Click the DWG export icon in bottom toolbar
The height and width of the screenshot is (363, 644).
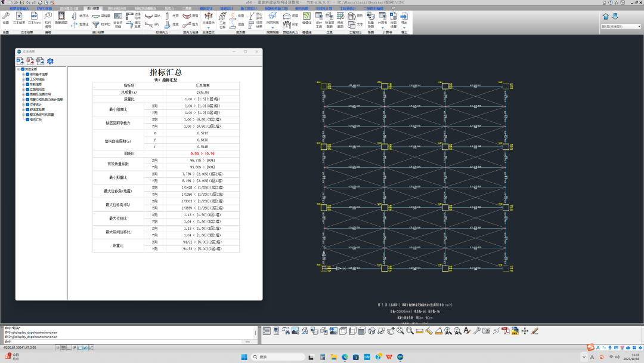point(515,331)
